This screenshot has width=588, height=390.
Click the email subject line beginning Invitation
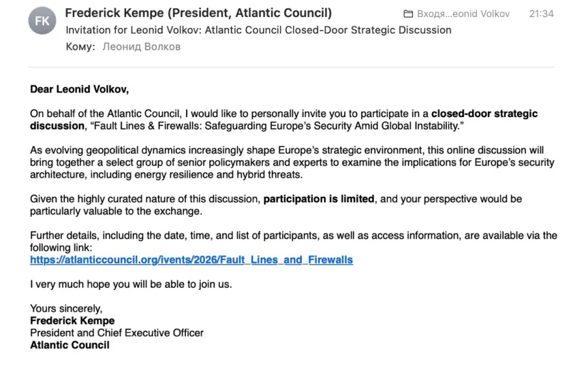pos(258,30)
